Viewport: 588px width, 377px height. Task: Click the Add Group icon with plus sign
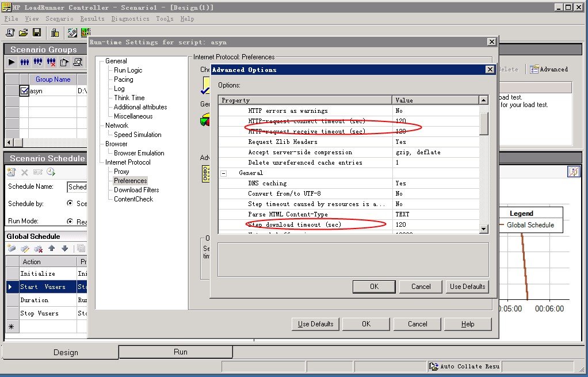click(x=38, y=62)
